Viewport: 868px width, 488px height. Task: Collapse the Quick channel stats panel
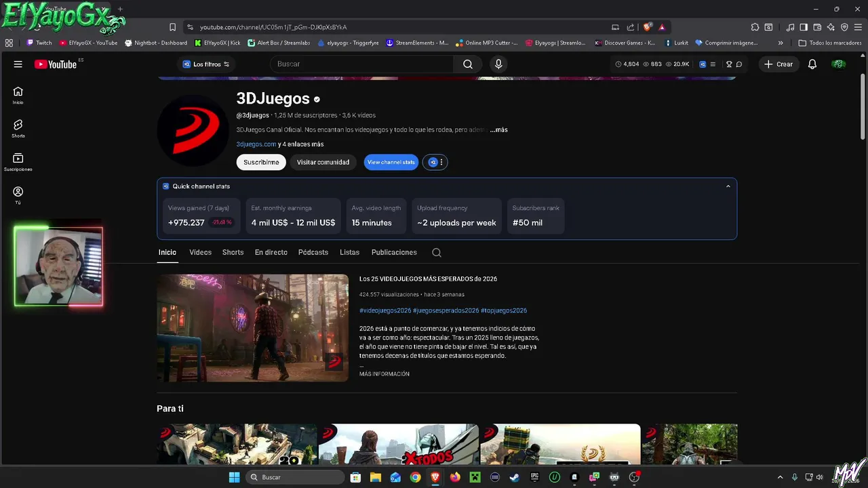click(x=728, y=186)
